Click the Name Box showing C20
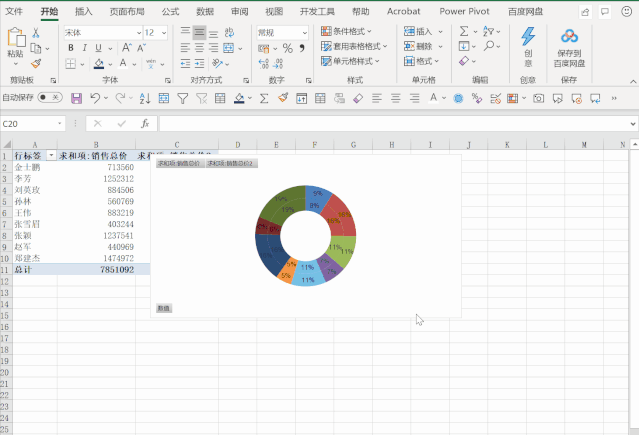This screenshot has height=435, width=639. (28, 124)
